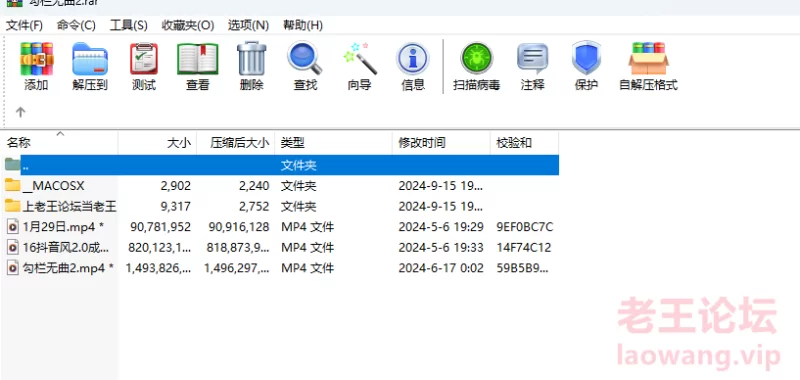This screenshot has height=380, width=800.
Task: Select the file name 勾栏无曲2.mp4
Action: [68, 268]
